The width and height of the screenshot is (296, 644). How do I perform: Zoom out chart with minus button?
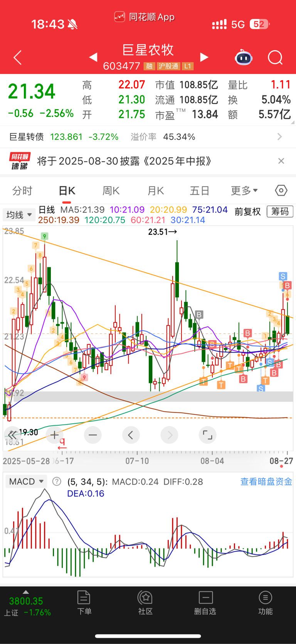tap(92, 435)
